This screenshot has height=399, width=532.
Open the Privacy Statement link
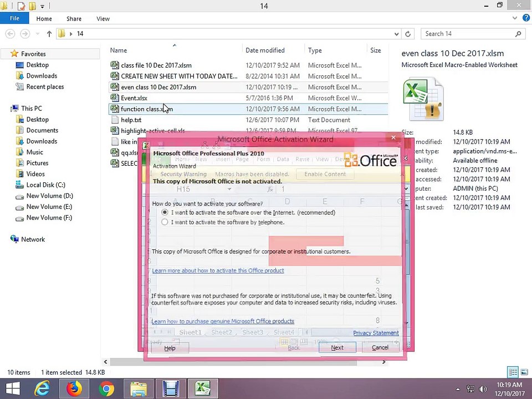point(376,333)
